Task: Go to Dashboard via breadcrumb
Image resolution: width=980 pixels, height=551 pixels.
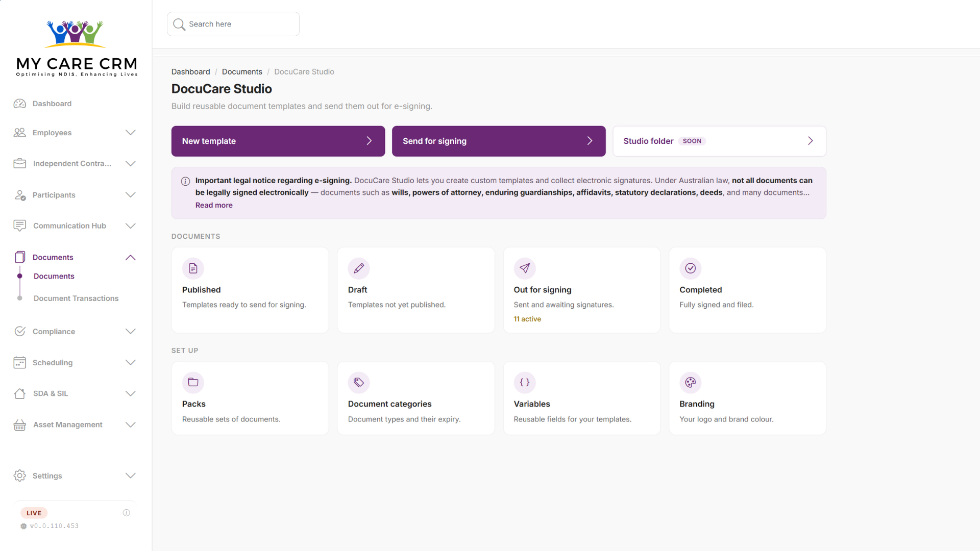Action: [x=191, y=72]
